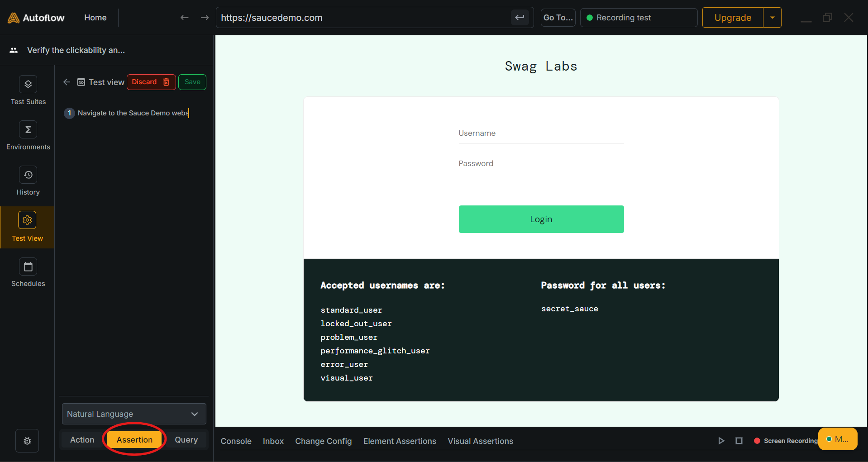Click the back arrow beside Test view

[x=67, y=82]
